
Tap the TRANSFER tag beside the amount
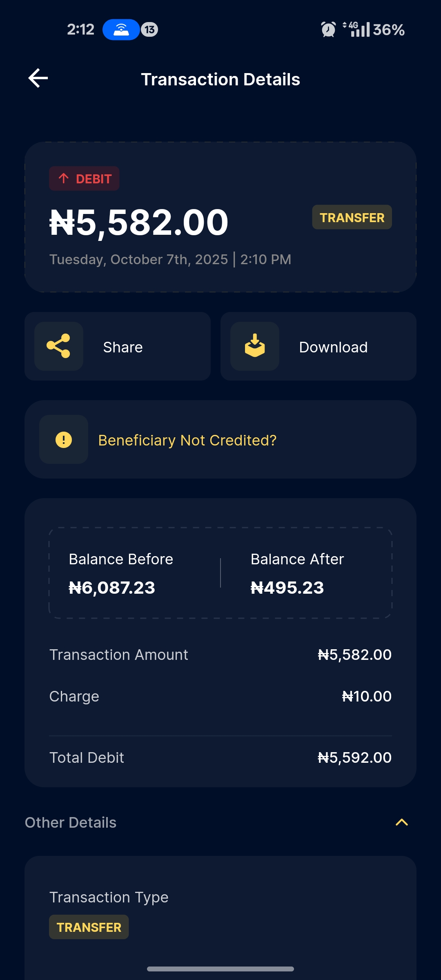point(352,217)
